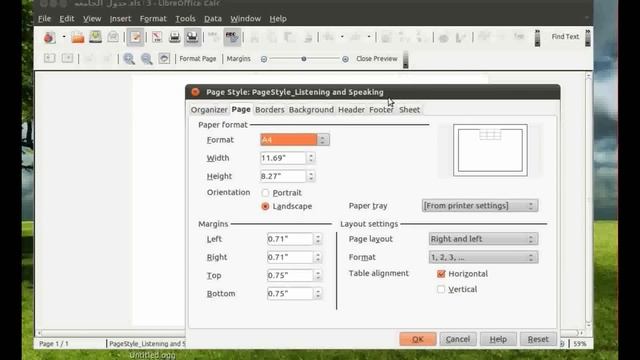Open the View menu
Screen dimensions: 640x360
(x=92, y=19)
